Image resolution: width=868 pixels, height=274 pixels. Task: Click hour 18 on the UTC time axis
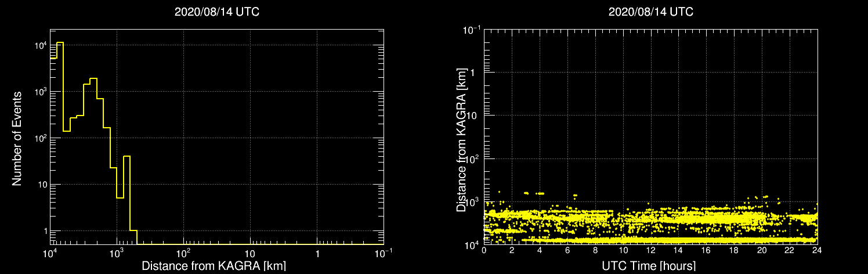pyautogui.click(x=734, y=251)
